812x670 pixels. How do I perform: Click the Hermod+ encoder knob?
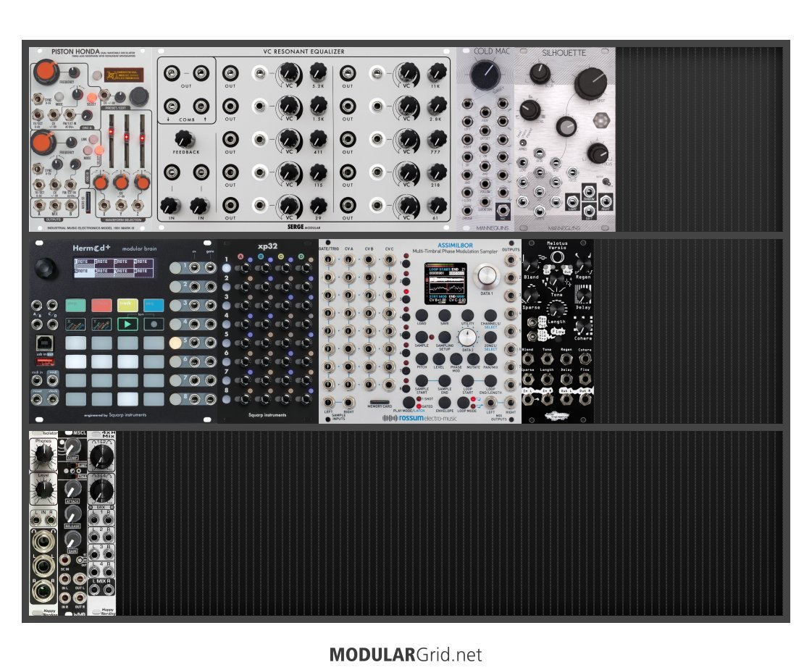(x=46, y=268)
